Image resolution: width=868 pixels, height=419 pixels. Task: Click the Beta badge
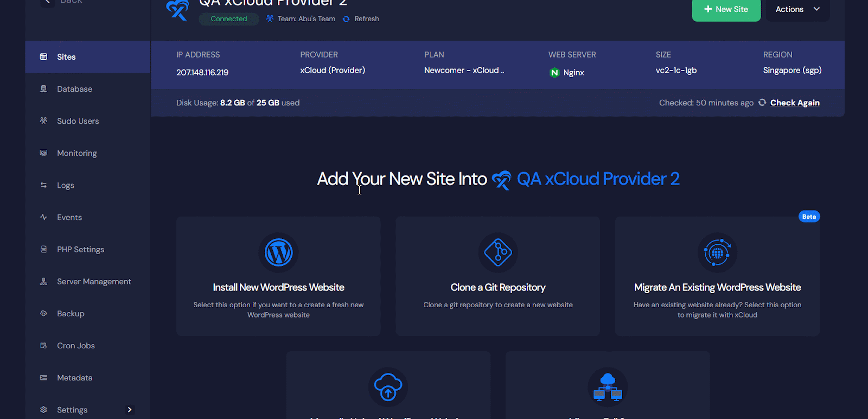[809, 217]
